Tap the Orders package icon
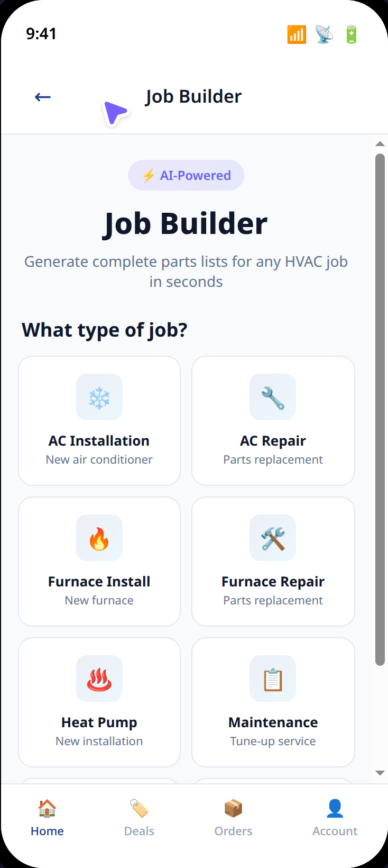Viewport: 388px width, 868px height. pyautogui.click(x=233, y=808)
